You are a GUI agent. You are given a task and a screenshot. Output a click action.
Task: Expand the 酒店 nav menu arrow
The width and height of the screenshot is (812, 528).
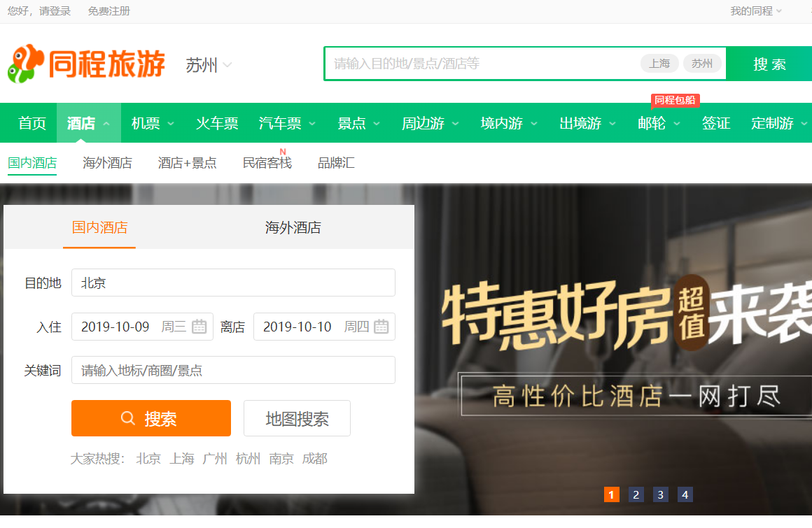(106, 124)
